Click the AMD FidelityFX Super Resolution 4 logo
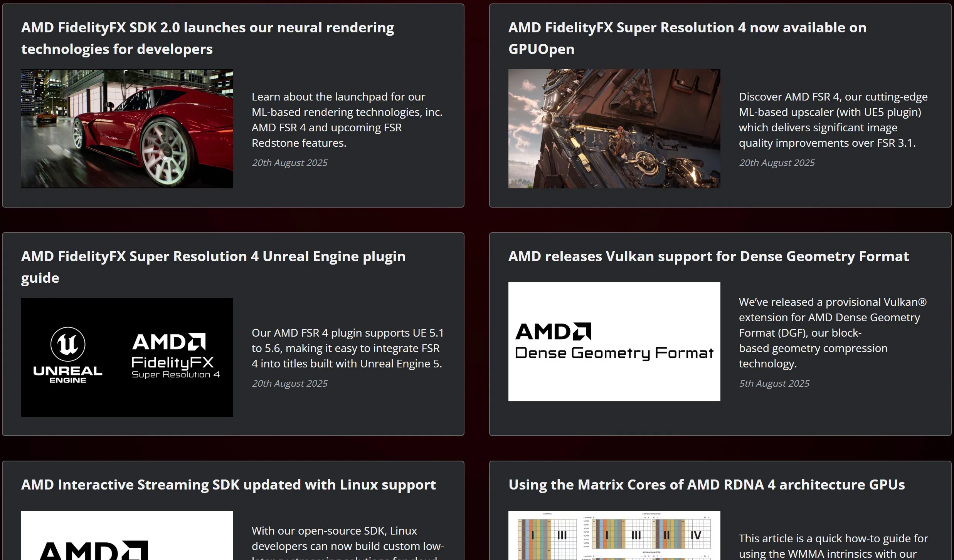 click(175, 356)
